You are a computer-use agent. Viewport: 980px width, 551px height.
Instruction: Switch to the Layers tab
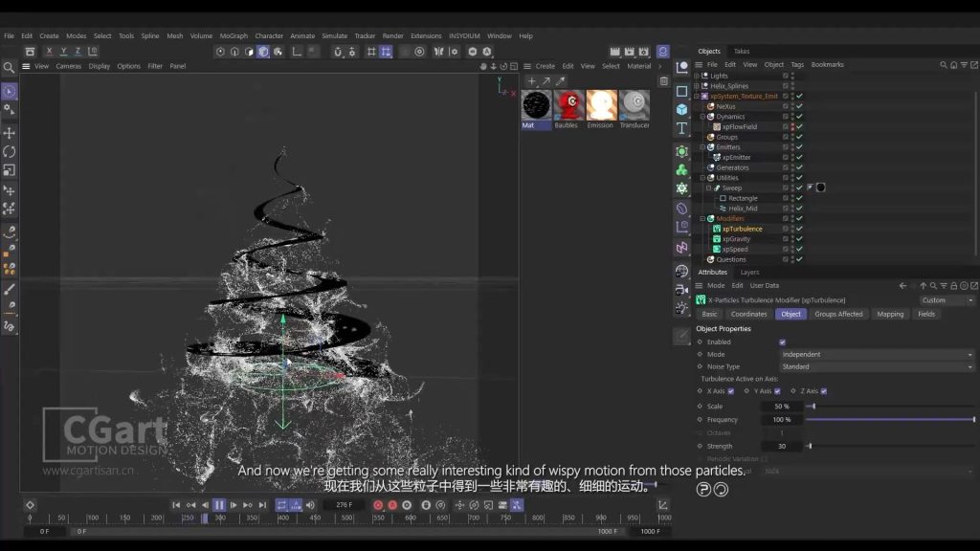[749, 273]
